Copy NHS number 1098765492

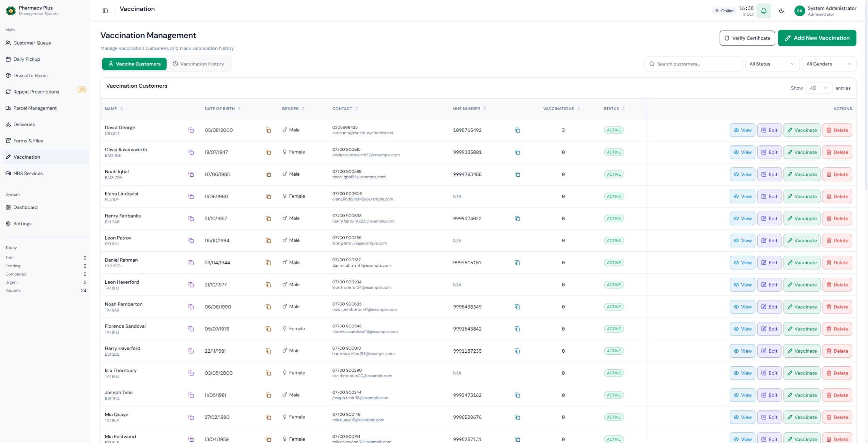pos(517,130)
